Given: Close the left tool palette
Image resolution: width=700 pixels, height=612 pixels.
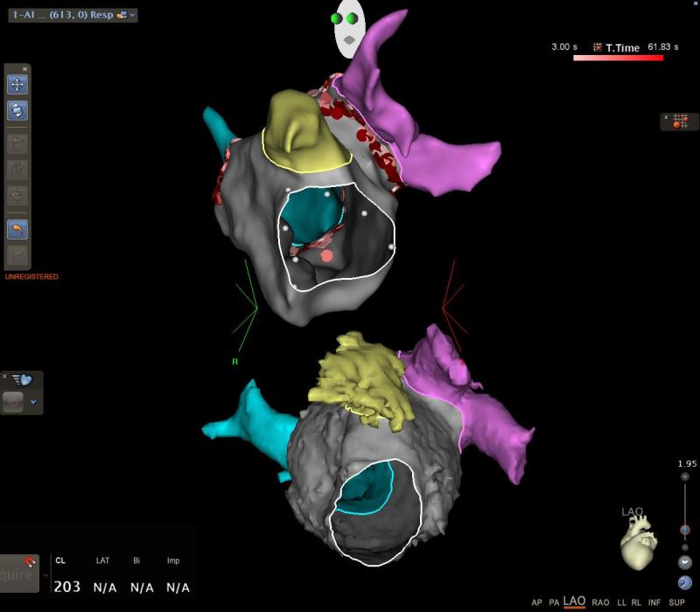Looking at the screenshot, I should [x=25, y=68].
